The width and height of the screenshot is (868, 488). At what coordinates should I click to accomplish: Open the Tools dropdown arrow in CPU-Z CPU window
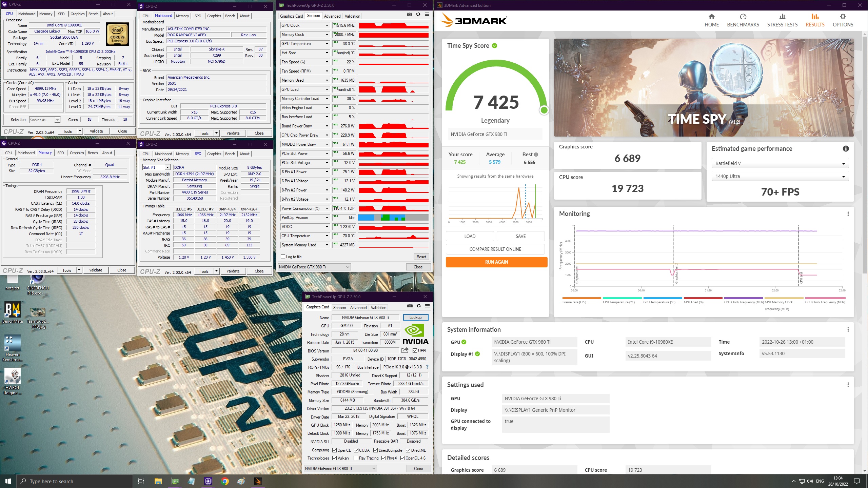click(80, 131)
